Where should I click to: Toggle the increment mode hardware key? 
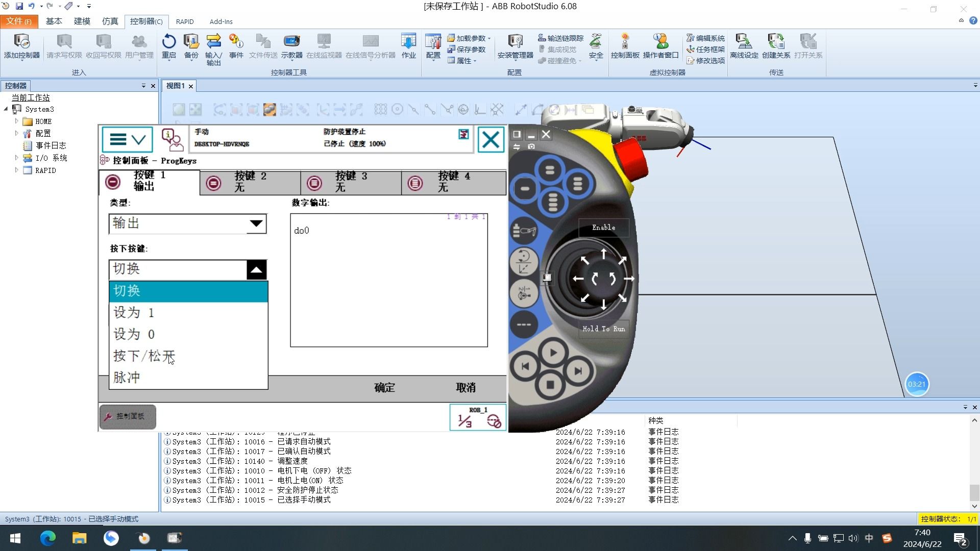(524, 324)
